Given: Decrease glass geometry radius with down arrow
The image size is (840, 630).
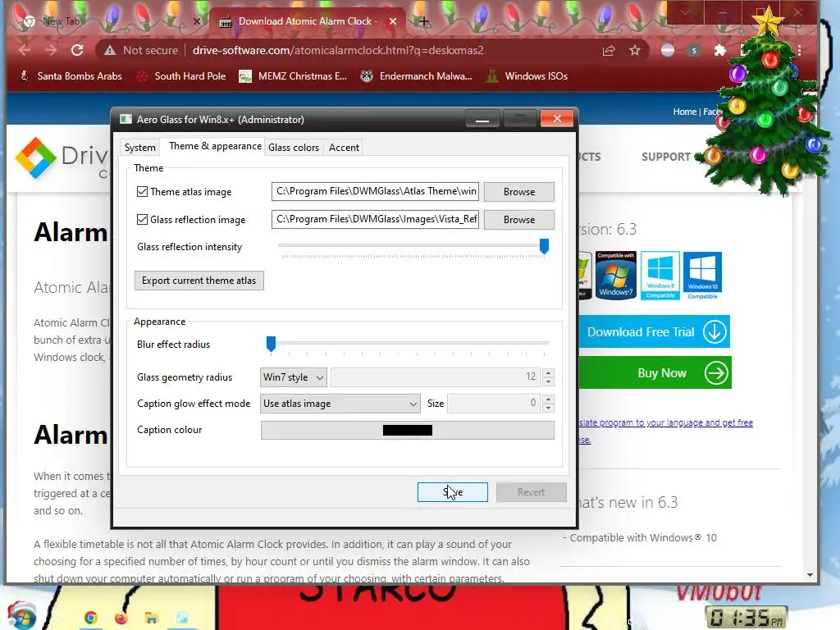Looking at the screenshot, I should pyautogui.click(x=548, y=382).
